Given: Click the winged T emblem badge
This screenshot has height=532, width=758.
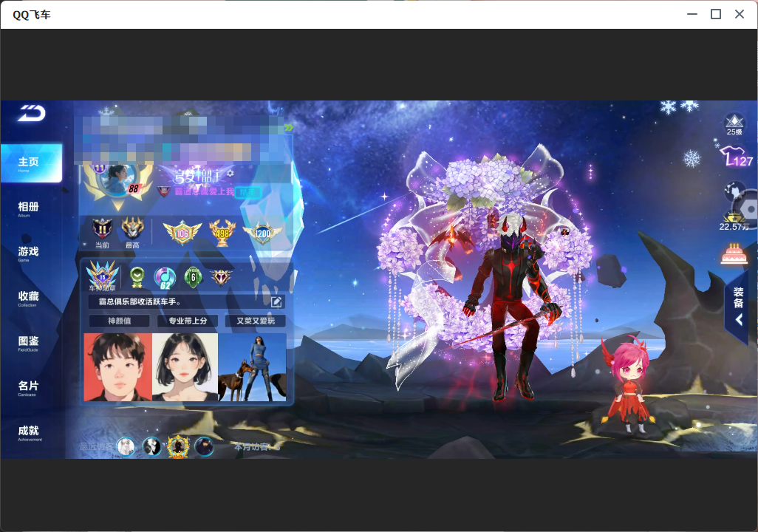Looking at the screenshot, I should [x=221, y=277].
